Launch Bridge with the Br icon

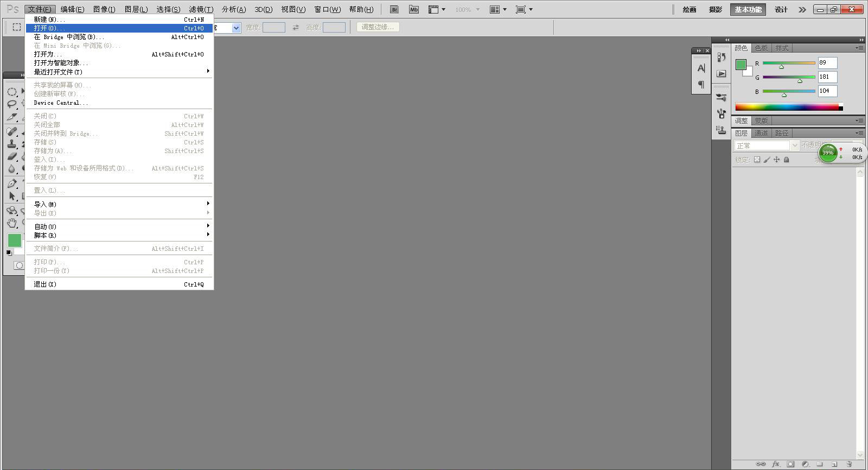pos(395,9)
